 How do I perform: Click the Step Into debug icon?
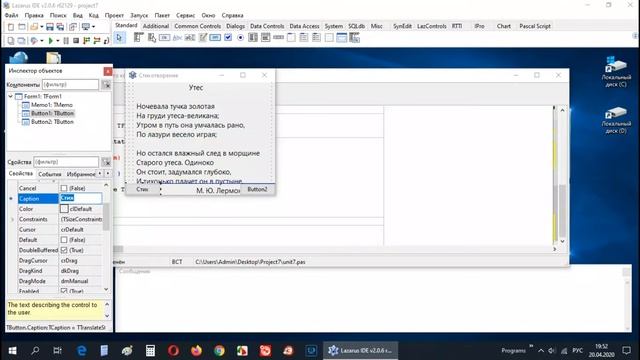tap(86, 40)
